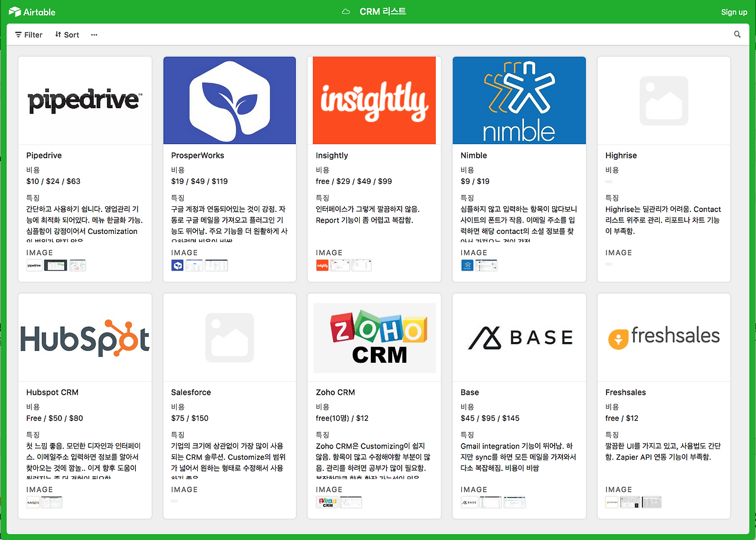
Task: Select the Salesforce card title
Action: (191, 392)
